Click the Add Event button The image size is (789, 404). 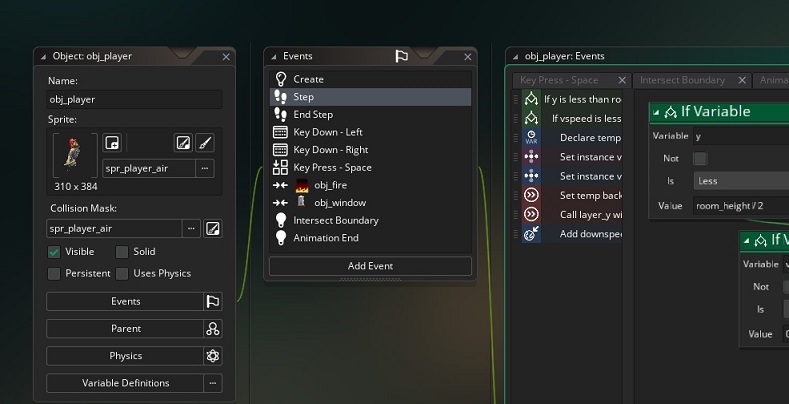[370, 266]
